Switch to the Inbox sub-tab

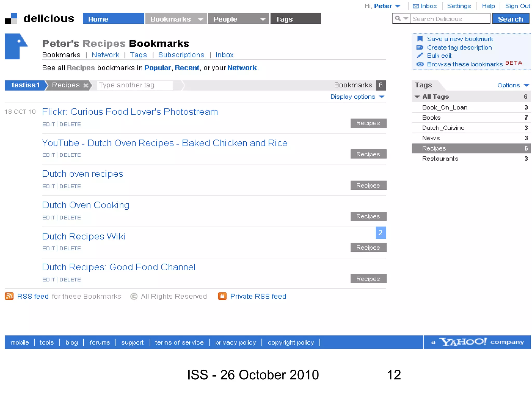pyautogui.click(x=224, y=55)
